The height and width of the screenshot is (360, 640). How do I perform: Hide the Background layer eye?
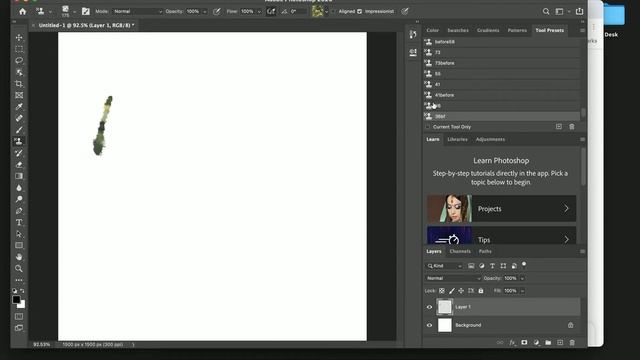[429, 325]
